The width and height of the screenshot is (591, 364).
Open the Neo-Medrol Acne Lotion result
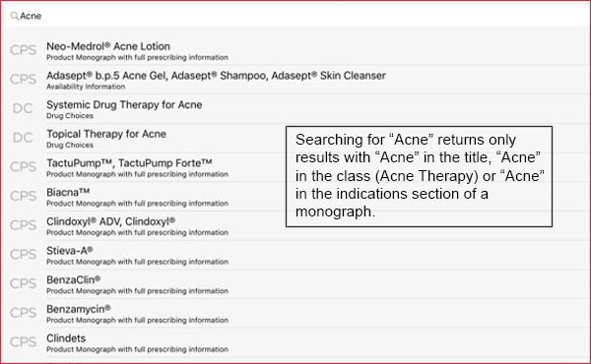point(297,50)
